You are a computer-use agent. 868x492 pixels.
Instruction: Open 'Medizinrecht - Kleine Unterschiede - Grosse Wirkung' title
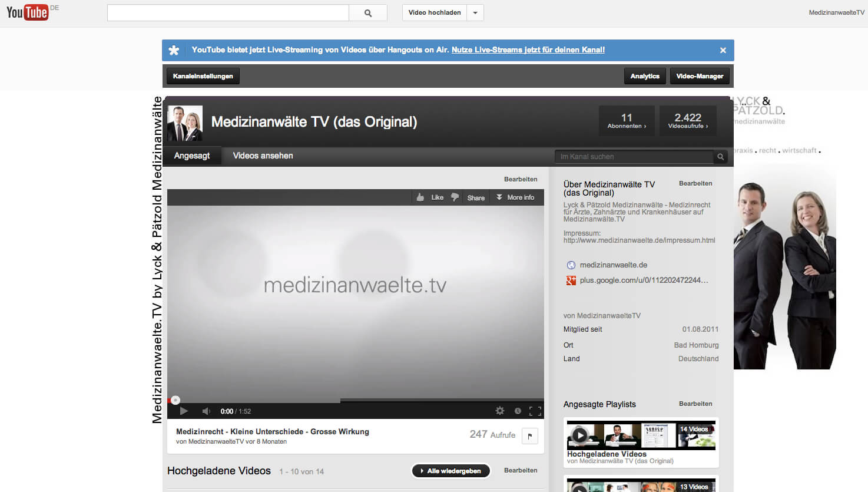click(x=273, y=431)
